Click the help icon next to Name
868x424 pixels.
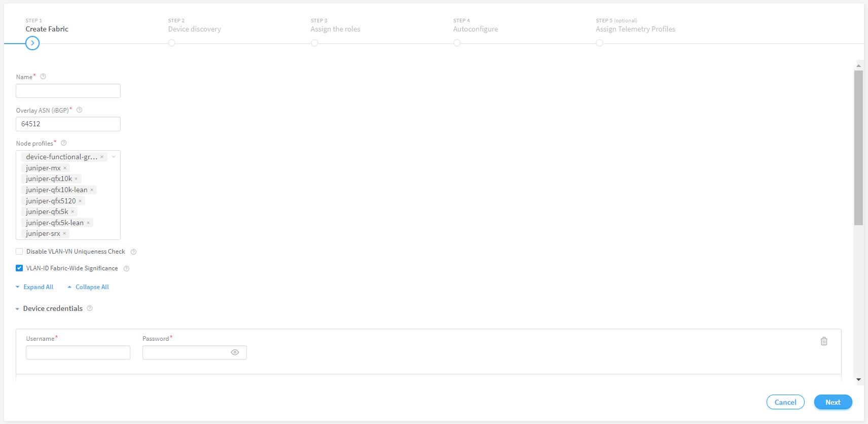click(x=43, y=77)
